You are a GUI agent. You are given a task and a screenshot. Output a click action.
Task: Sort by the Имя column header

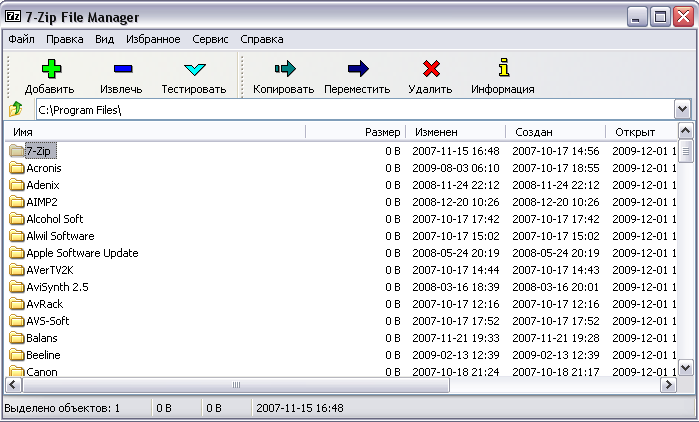coord(155,132)
